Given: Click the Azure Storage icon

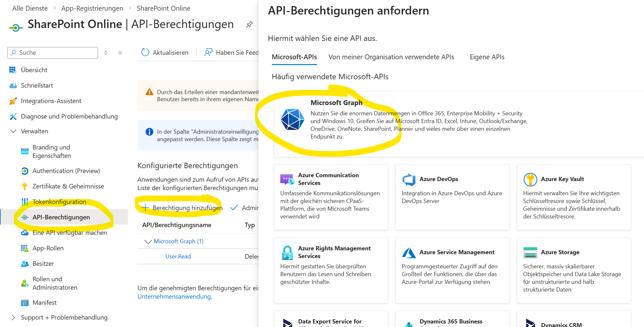Looking at the screenshot, I should pos(530,253).
